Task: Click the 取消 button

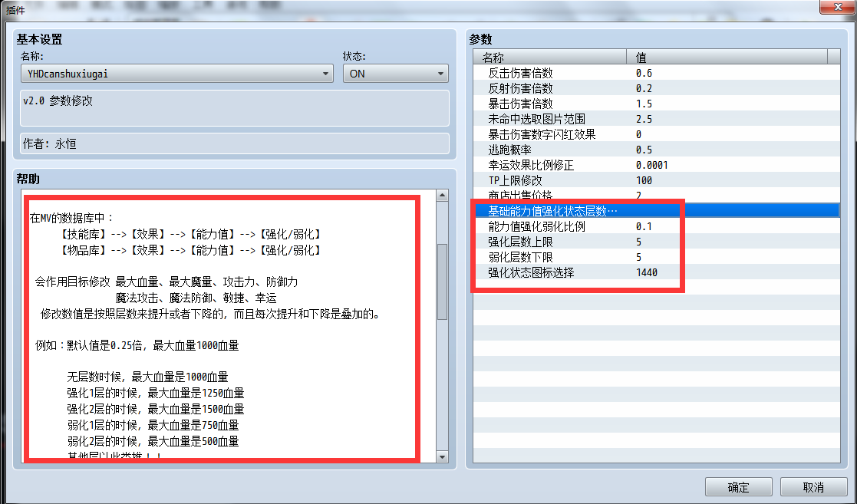Action: pyautogui.click(x=813, y=486)
